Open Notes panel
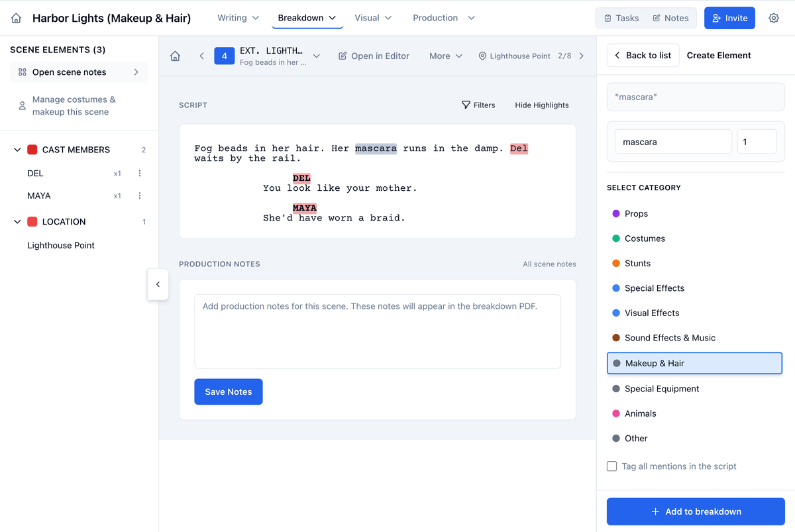The image size is (795, 532). point(670,18)
